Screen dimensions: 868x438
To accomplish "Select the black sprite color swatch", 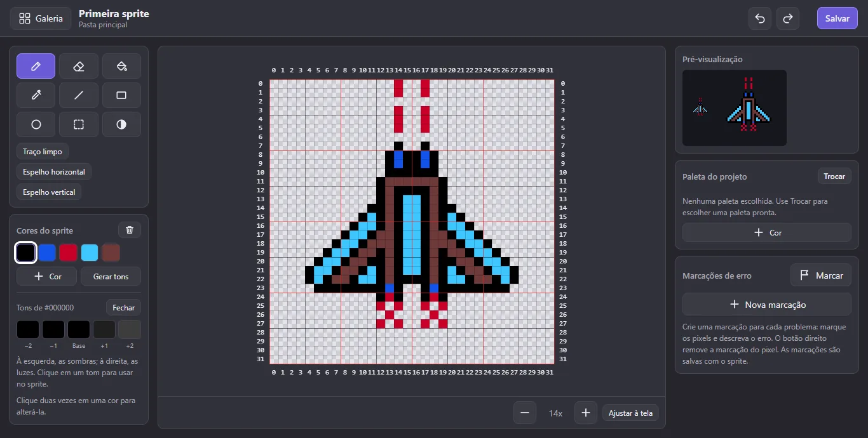I will tap(25, 253).
